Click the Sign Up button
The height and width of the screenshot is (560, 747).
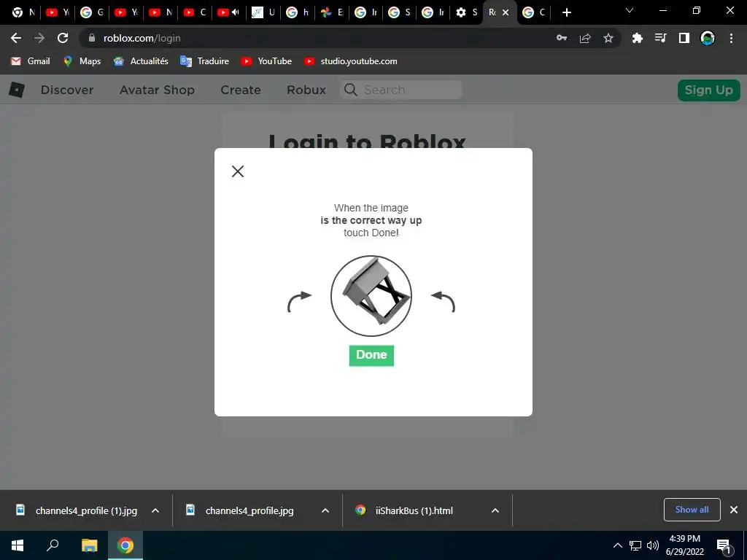coord(709,90)
